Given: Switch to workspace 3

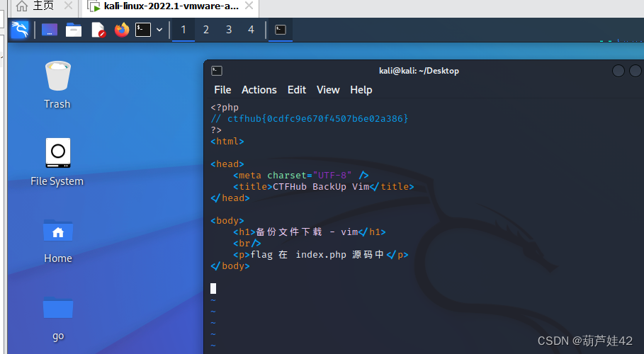Looking at the screenshot, I should click(x=229, y=30).
